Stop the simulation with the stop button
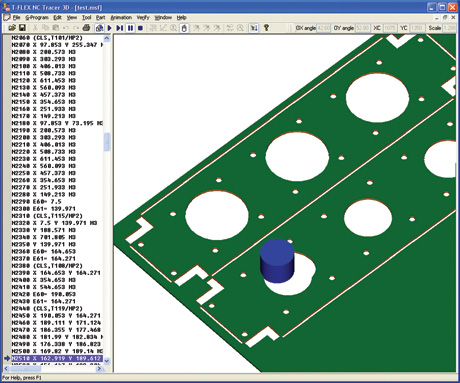The width and height of the screenshot is (460, 383). [x=140, y=28]
